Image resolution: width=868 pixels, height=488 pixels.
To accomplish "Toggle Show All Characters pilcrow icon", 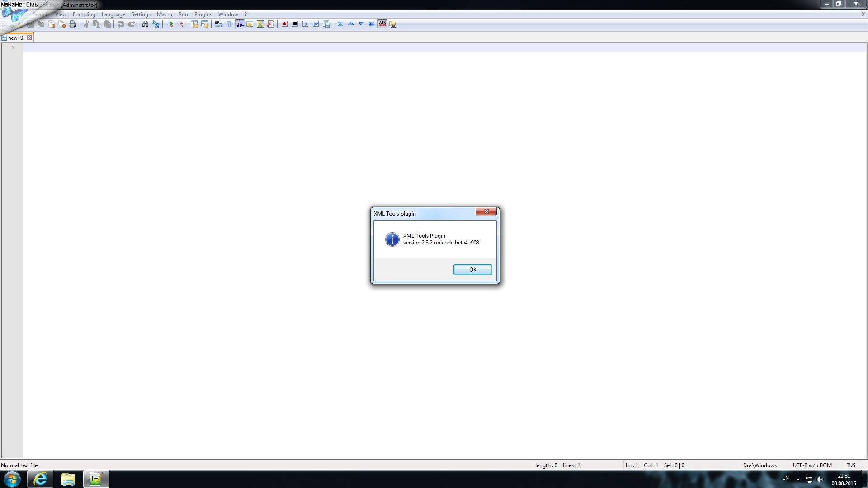I will click(229, 24).
